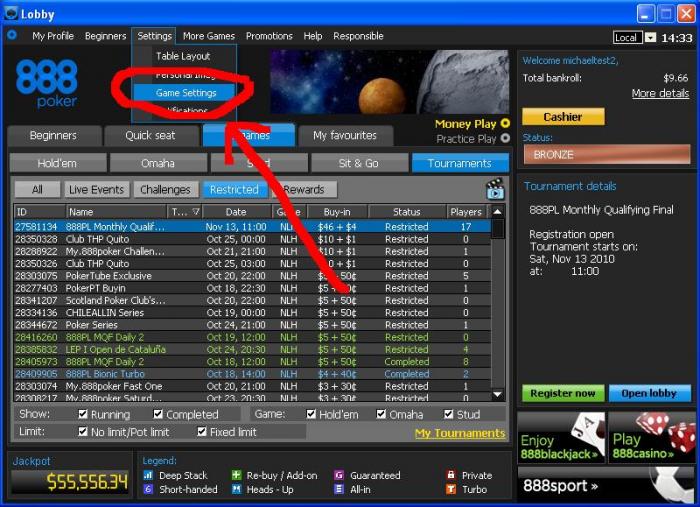Sort by the Status column header
This screenshot has width=700, height=507.
coord(407,212)
